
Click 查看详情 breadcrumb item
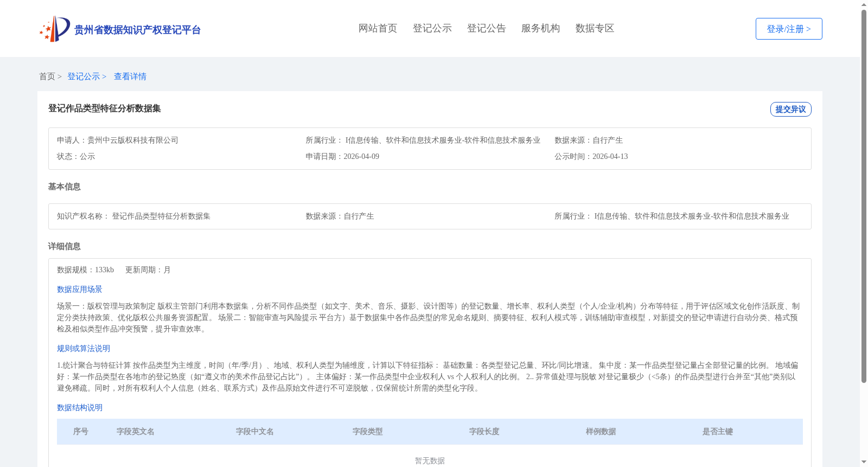click(x=130, y=76)
